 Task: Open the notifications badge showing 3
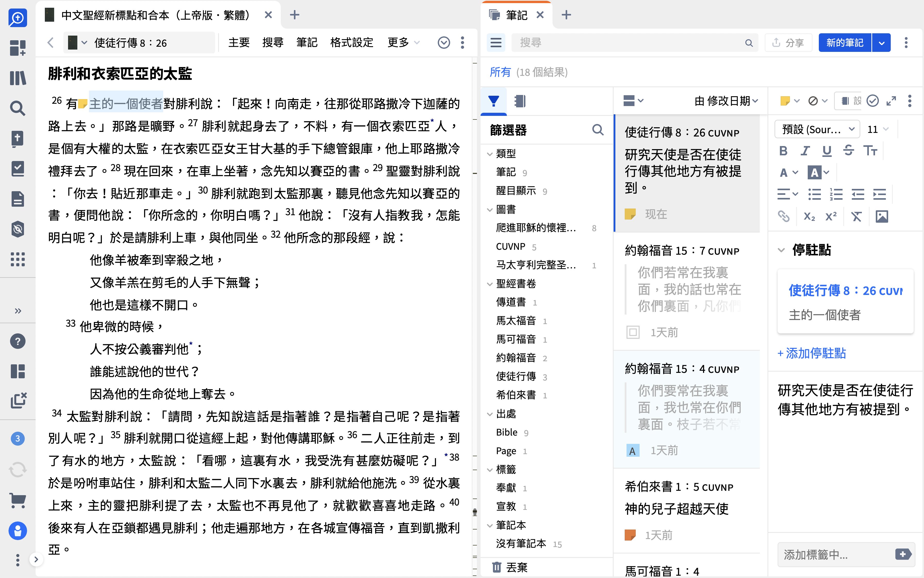(18, 438)
